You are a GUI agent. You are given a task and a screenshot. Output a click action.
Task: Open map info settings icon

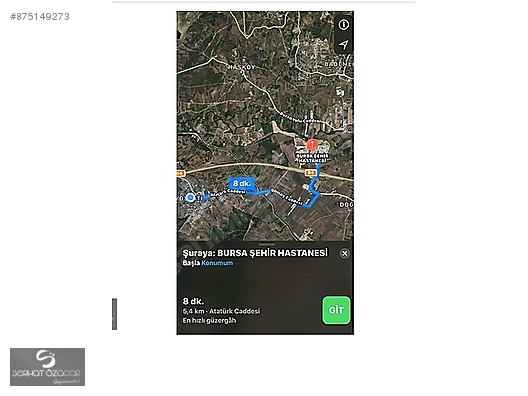coord(343,25)
